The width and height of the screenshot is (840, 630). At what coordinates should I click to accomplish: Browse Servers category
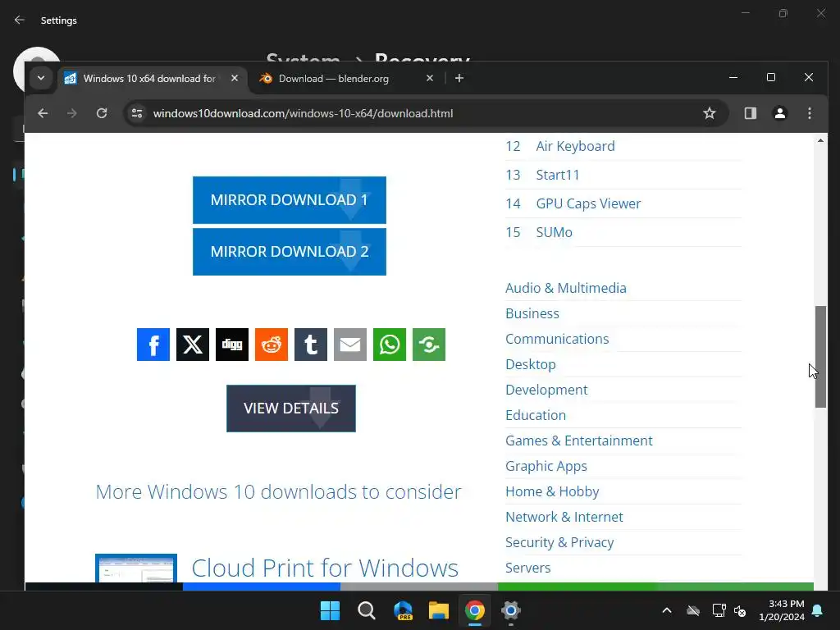527,568
